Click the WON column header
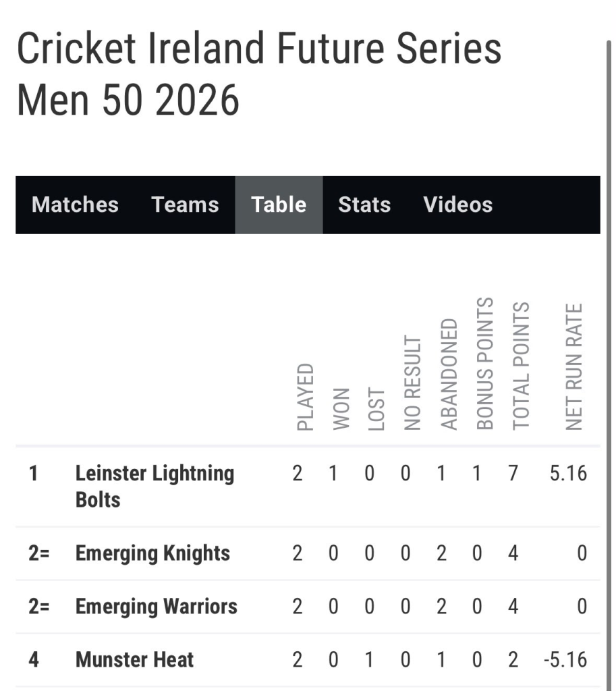Viewport: 616px width, 691px height. [x=341, y=409]
